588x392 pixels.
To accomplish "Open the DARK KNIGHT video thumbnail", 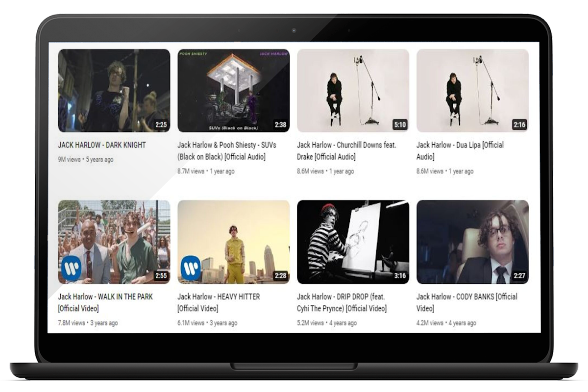I will coord(114,91).
